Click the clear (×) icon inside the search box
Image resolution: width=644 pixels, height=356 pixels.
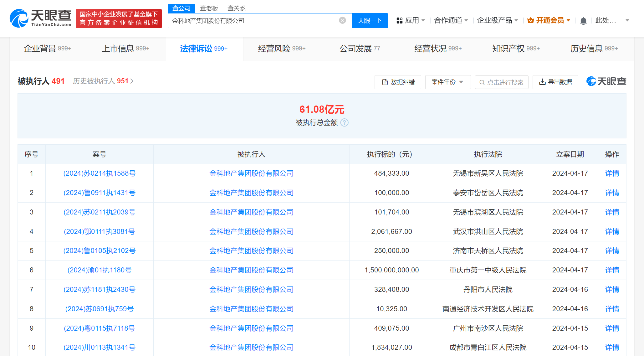pyautogui.click(x=342, y=20)
